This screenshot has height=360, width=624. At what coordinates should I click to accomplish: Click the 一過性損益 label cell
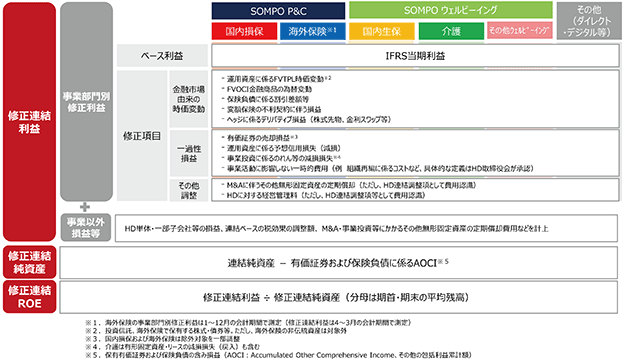(x=189, y=153)
